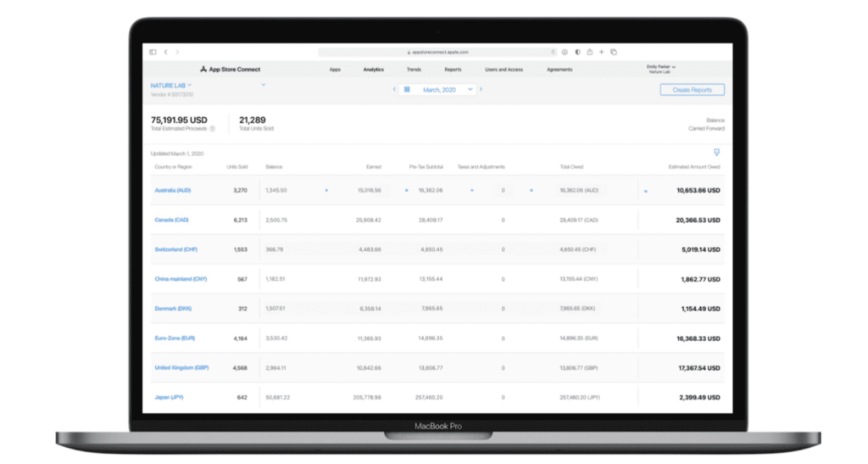Click the calendar icon beside March, 2020

407,89
